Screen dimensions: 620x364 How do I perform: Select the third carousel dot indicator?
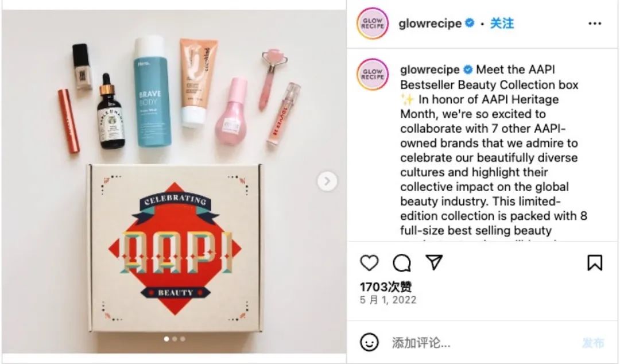183,339
